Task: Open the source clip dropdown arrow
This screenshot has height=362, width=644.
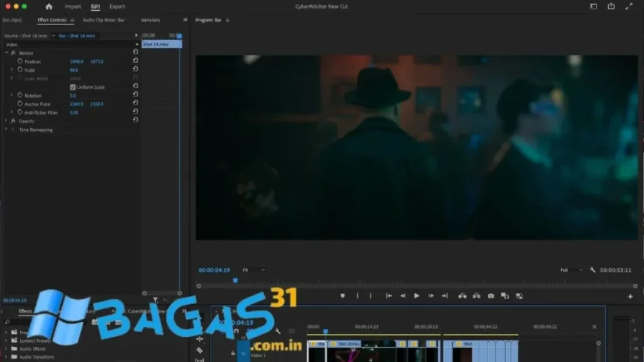Action: [53, 36]
